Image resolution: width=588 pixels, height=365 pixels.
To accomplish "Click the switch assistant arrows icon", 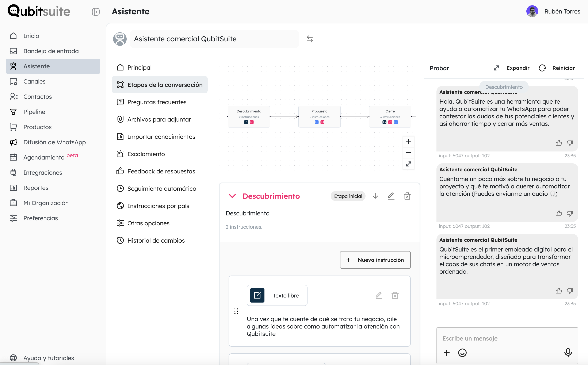I will [310, 39].
